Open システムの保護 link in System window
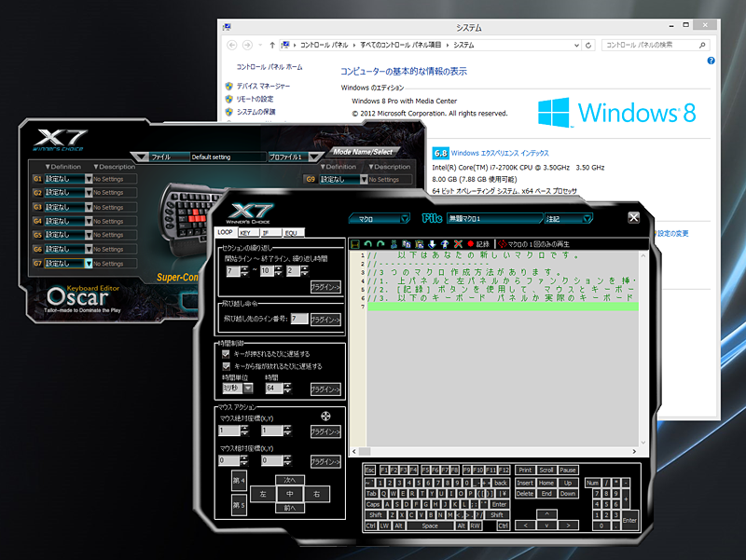This screenshot has height=560, width=746. coord(256,112)
